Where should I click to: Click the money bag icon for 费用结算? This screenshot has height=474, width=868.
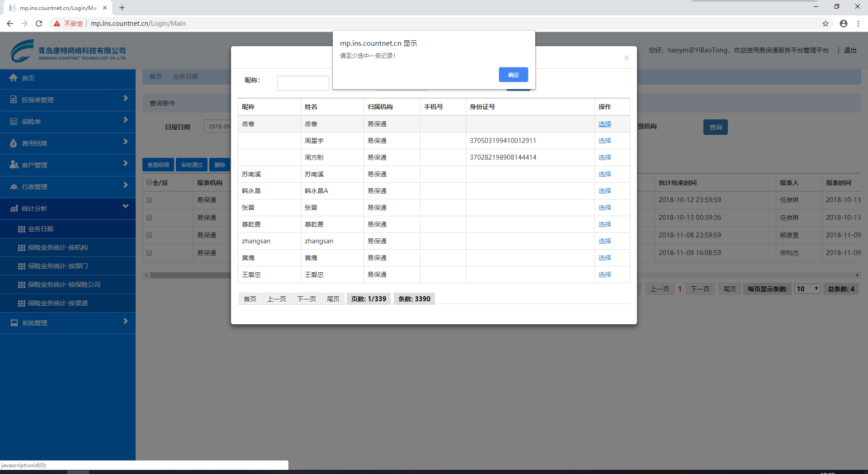[14, 143]
